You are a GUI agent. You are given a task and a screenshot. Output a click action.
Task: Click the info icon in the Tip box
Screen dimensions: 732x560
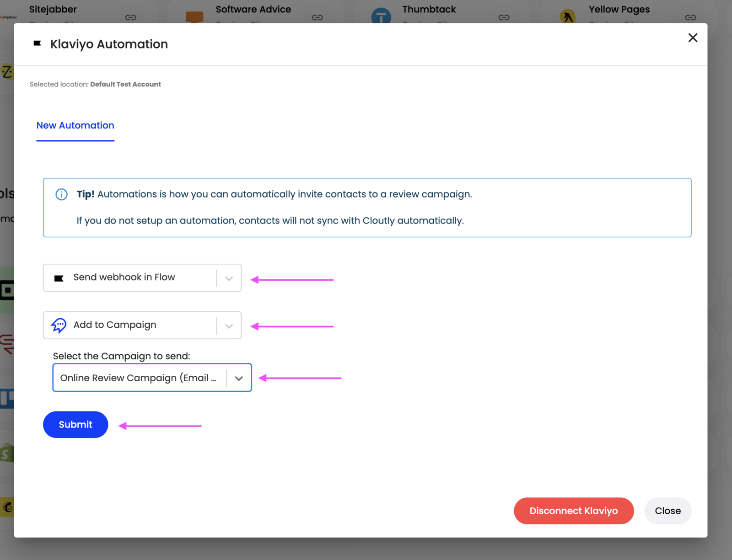[x=61, y=194]
